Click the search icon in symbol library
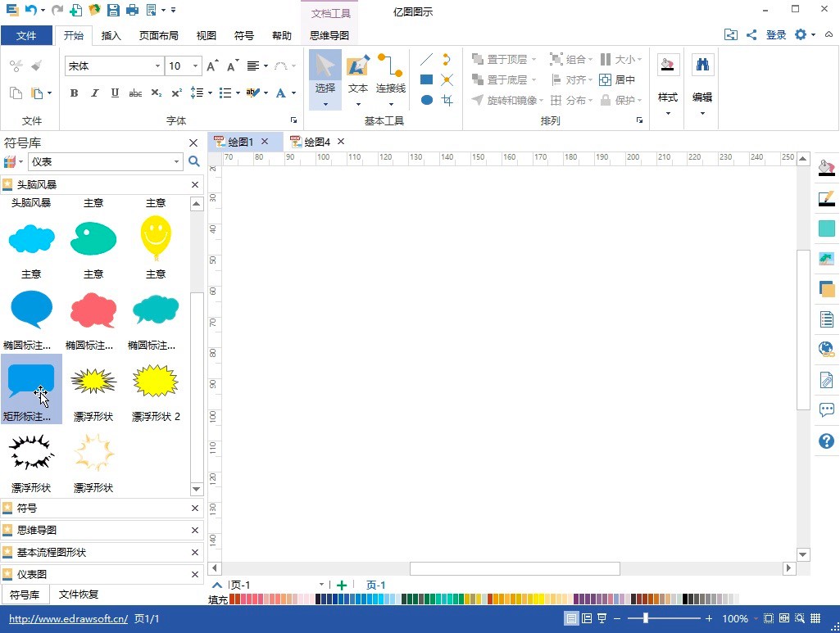The image size is (840, 633). (x=194, y=162)
